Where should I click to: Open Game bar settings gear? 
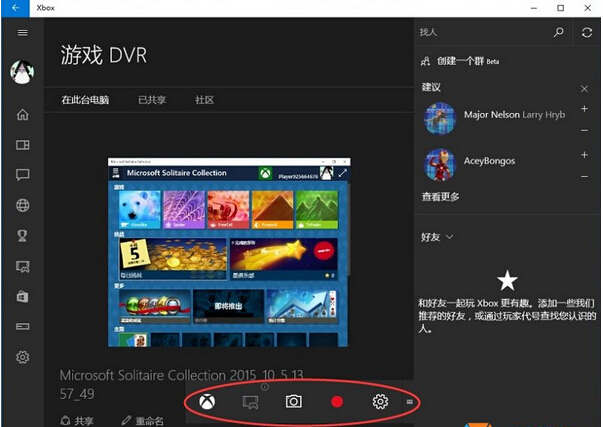[x=380, y=402]
